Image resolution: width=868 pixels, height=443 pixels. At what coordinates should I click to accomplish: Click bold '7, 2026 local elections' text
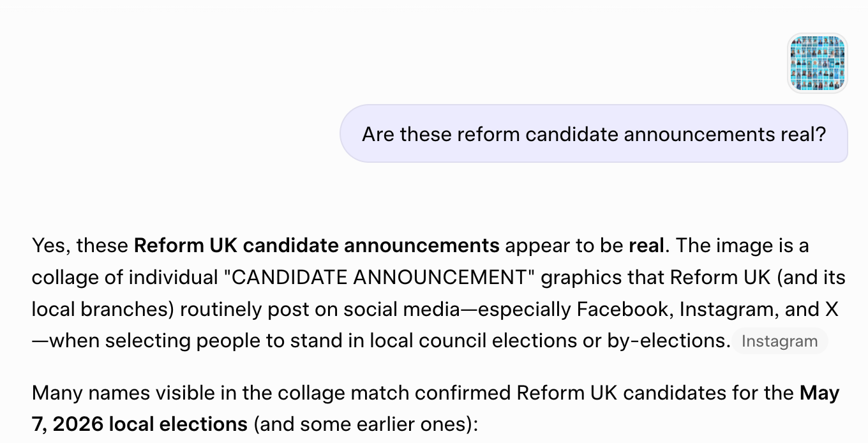140,424
